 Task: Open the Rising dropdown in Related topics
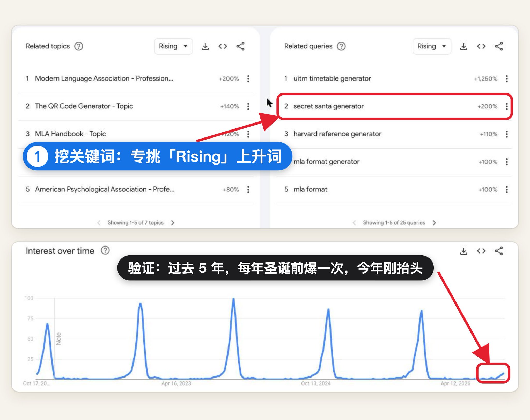click(x=173, y=46)
